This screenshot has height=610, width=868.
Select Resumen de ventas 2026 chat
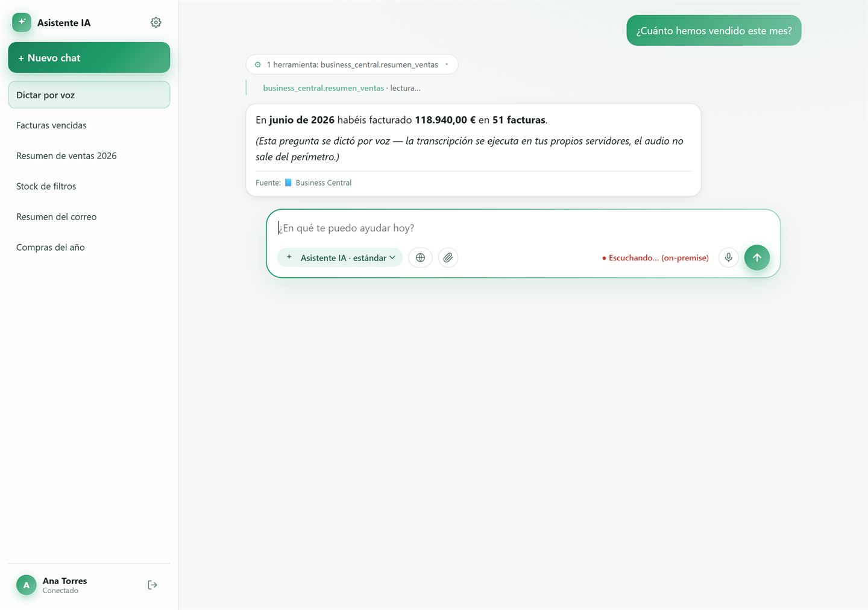click(x=89, y=156)
